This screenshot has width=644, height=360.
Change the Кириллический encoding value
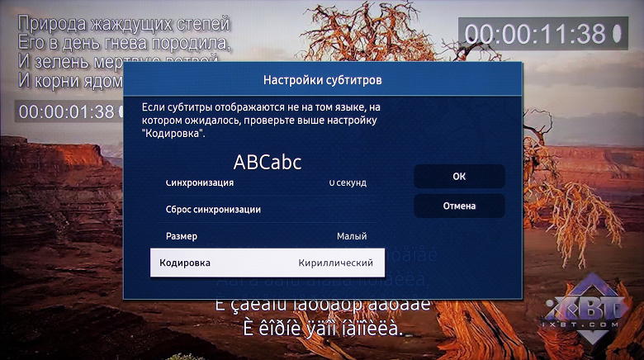coord(335,263)
